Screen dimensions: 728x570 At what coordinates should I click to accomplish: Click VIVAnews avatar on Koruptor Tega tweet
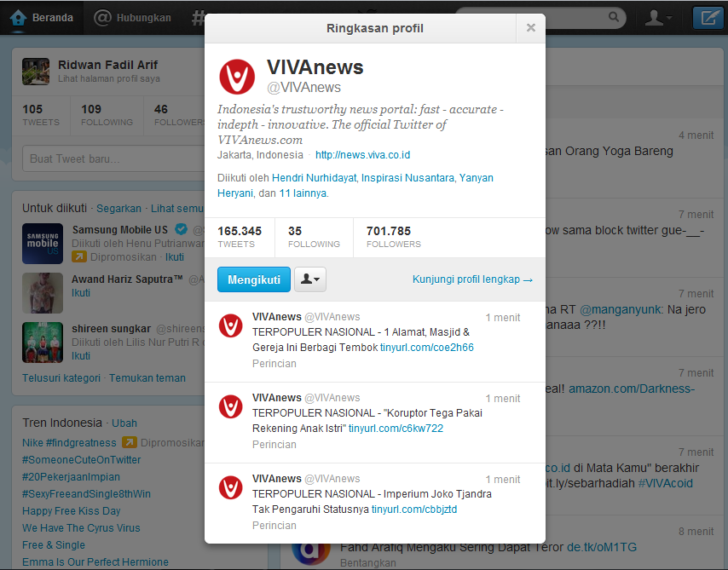pos(231,406)
